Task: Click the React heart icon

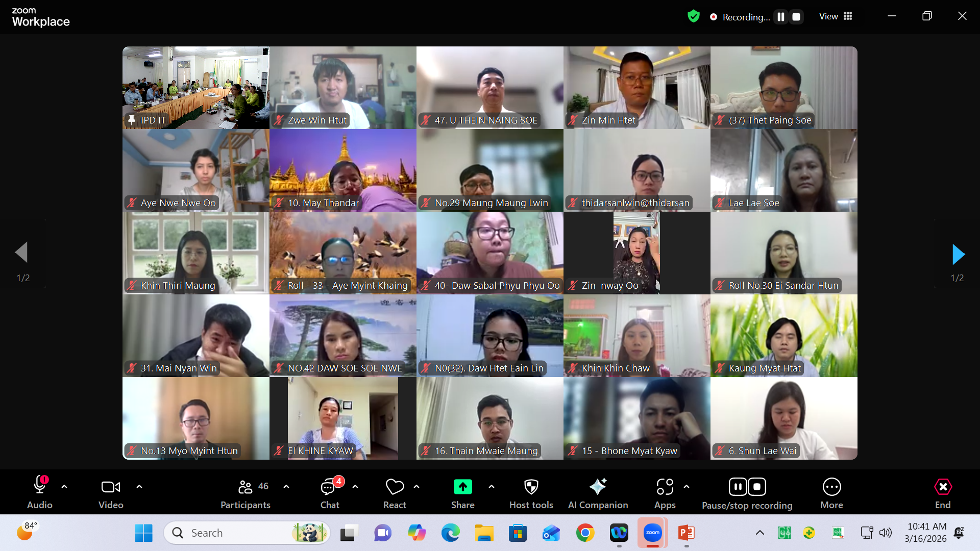Action: click(395, 487)
